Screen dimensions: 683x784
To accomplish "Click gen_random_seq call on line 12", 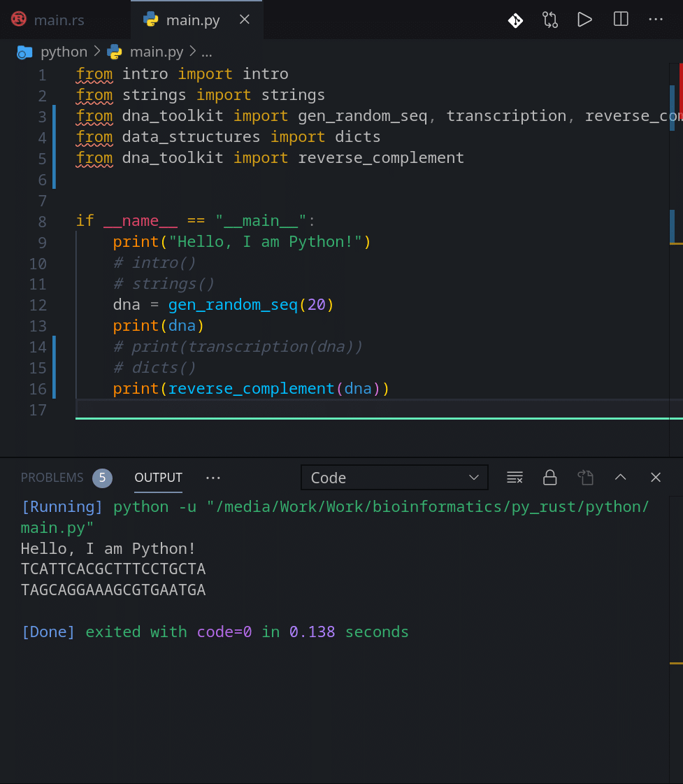I will (233, 304).
